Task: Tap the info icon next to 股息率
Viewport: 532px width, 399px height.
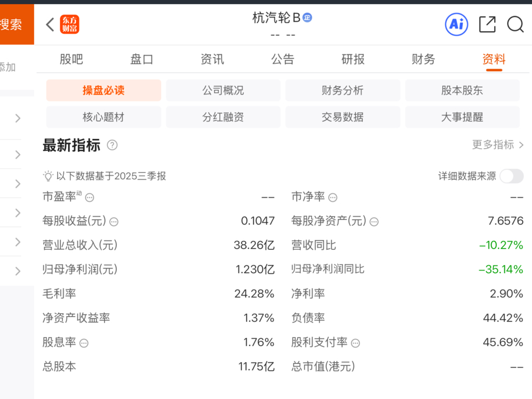Action: [x=84, y=343]
